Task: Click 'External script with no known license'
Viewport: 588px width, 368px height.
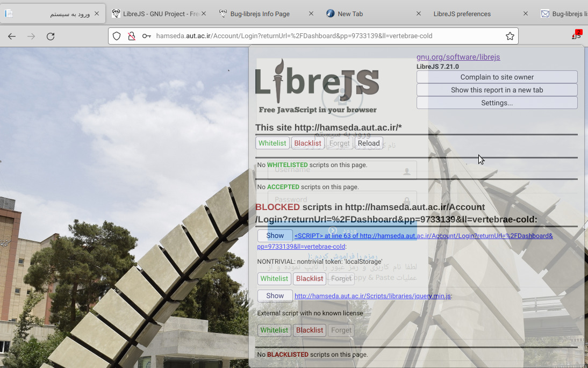Action: (310, 313)
